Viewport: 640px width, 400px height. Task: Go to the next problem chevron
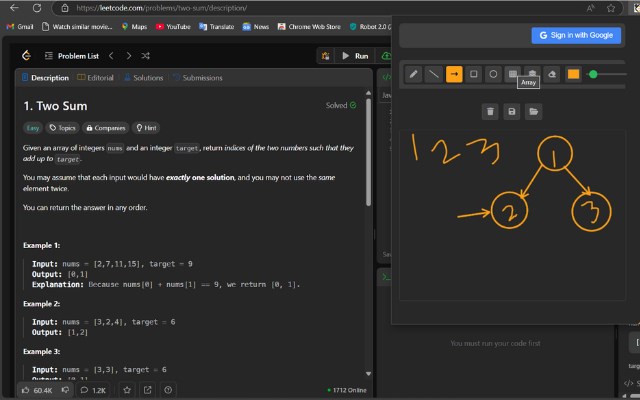click(129, 56)
